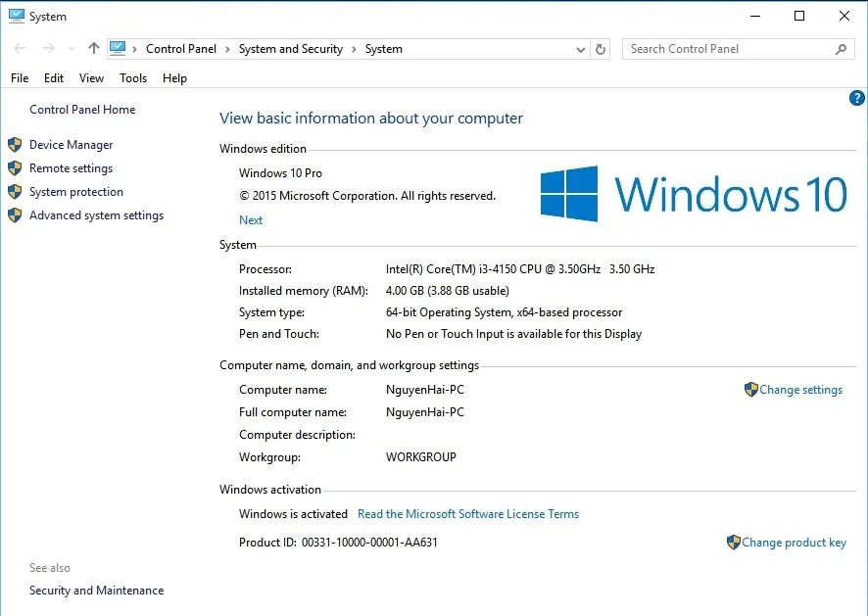
Task: Click the shield icon beside Device Manager
Action: (15, 145)
